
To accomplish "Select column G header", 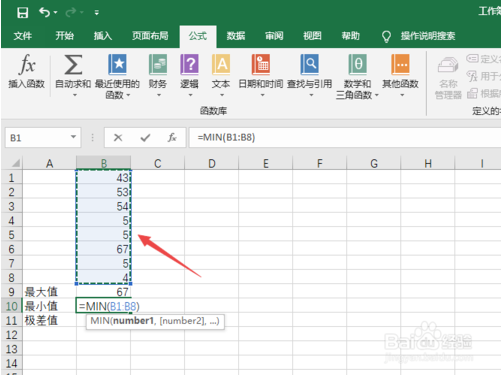I will click(x=374, y=163).
